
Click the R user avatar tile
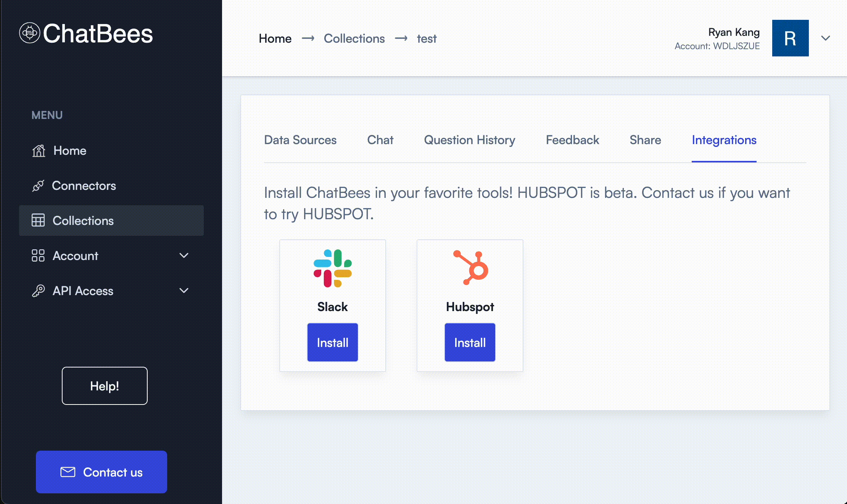790,38
